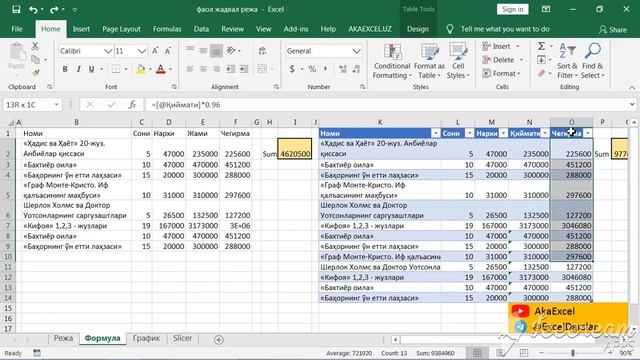Align text to the left
This screenshot has width=640, height=360.
point(190,69)
